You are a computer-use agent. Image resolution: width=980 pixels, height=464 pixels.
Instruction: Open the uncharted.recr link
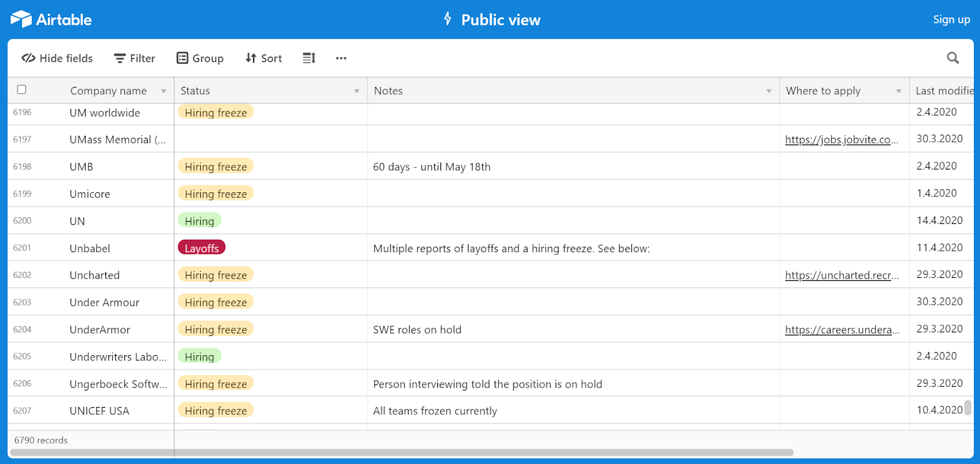point(842,275)
